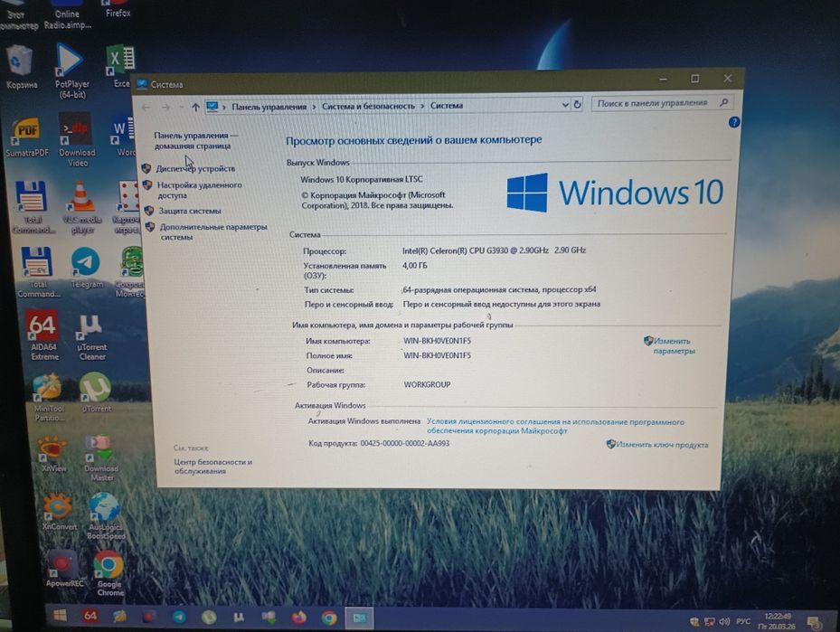
Task: Select the WORKGROUP value text
Action: pyautogui.click(x=427, y=384)
